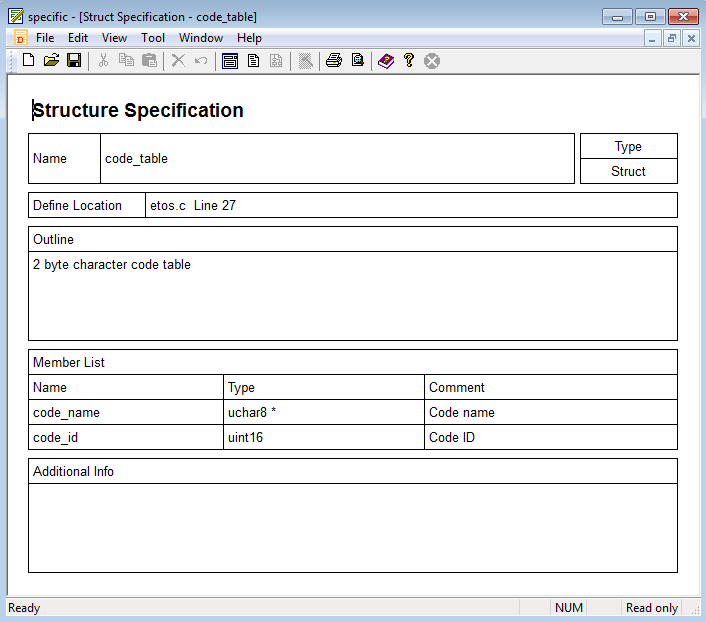Click the 'Structure Specification' heading
Viewport: 706px width, 622px height.
point(138,110)
